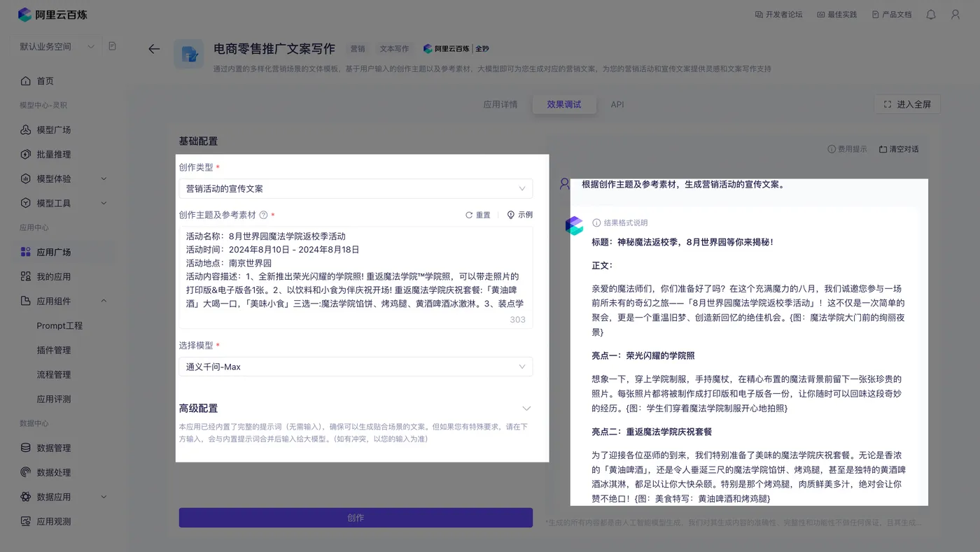Click the 模型广场 icon in sidebar
Viewport: 980px width, 552px height.
point(26,130)
